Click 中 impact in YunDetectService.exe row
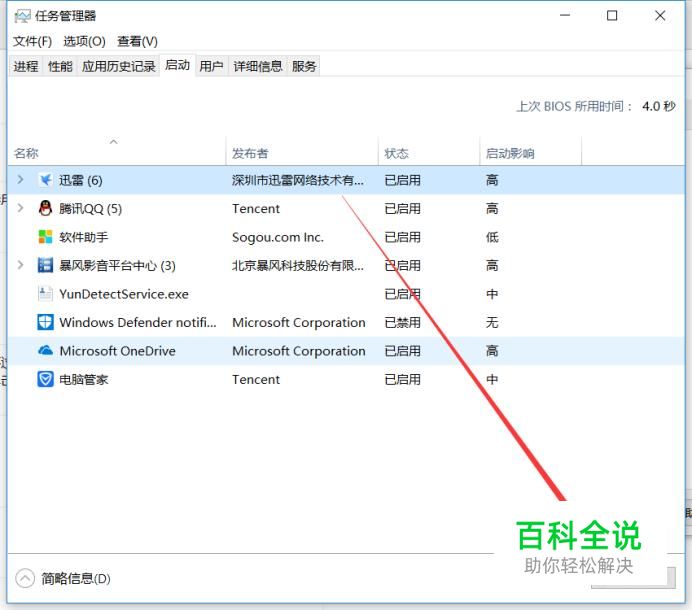The height and width of the screenshot is (610, 692). click(492, 294)
